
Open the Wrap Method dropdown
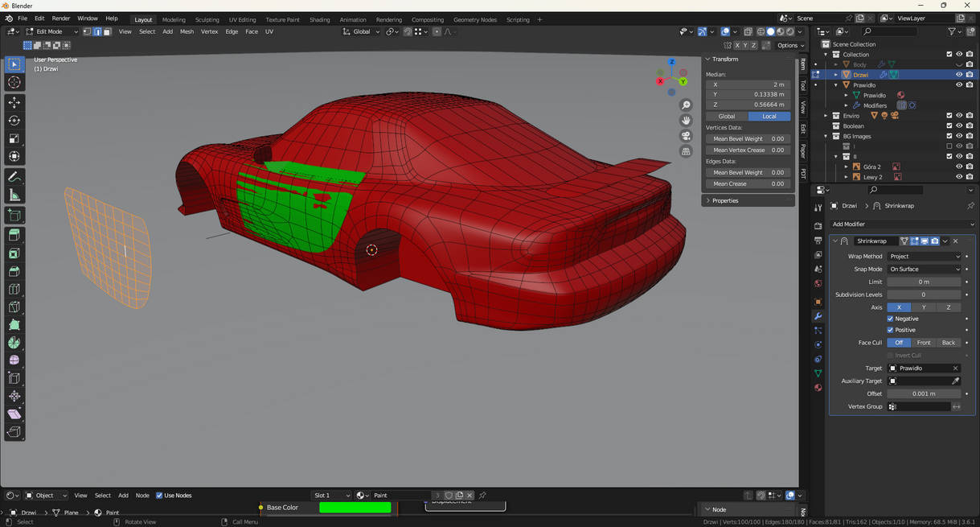point(924,257)
